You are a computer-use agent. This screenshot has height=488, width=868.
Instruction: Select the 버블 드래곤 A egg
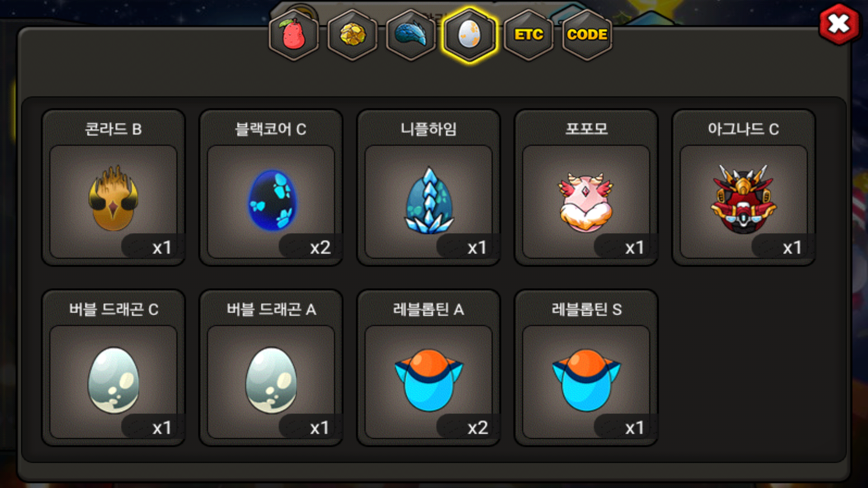[x=271, y=380]
